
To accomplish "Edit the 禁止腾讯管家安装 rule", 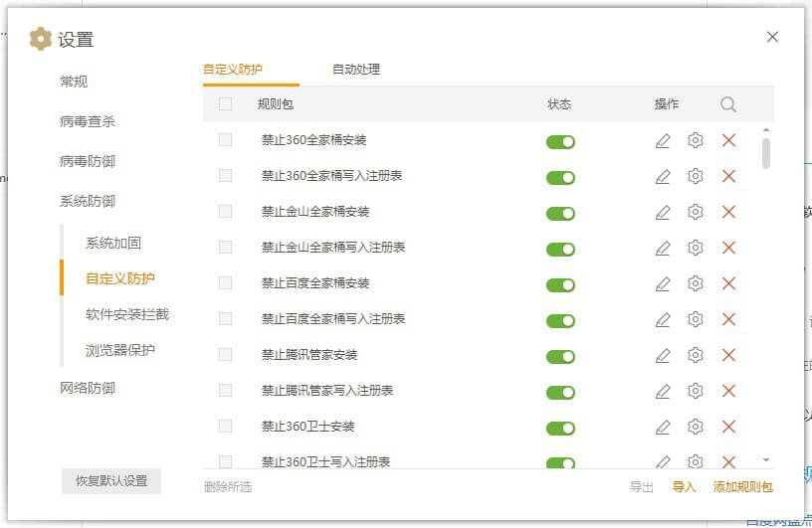I will (663, 355).
